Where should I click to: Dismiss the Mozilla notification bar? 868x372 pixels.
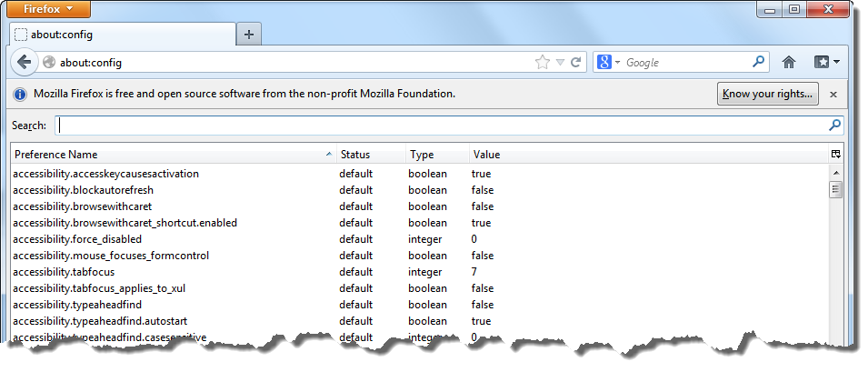(833, 94)
